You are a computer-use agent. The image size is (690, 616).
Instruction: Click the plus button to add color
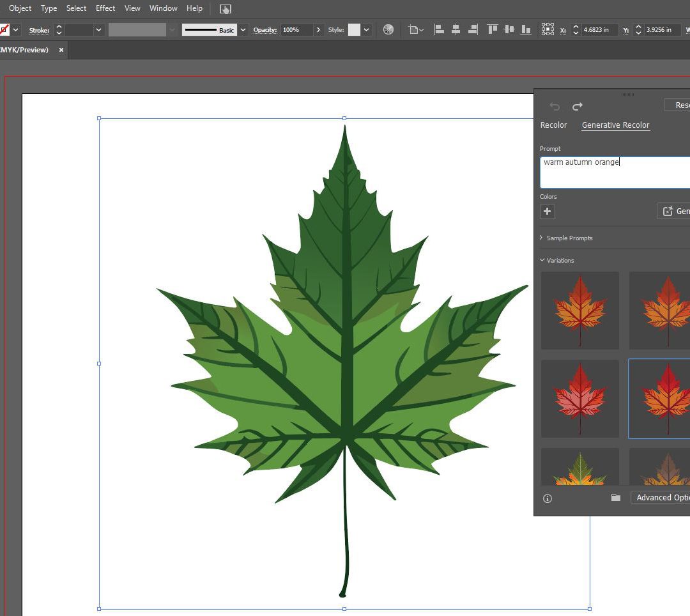(x=548, y=212)
